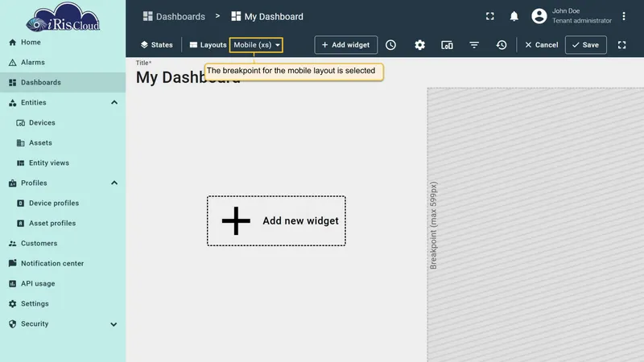
Task: Open API usage page
Action: coord(63,284)
